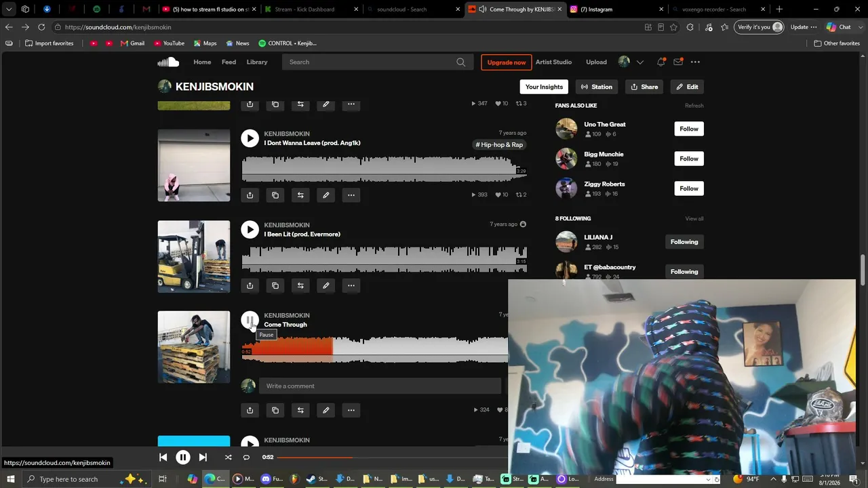Share the Come Through track
This screenshot has height=488, width=868.
(250, 410)
